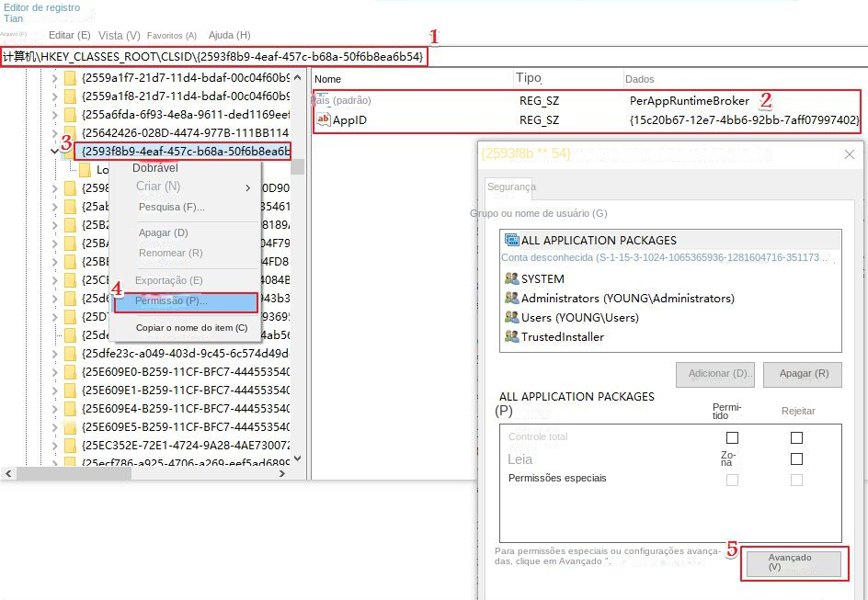Expand the {255a6fda-6f93 key

[54, 115]
